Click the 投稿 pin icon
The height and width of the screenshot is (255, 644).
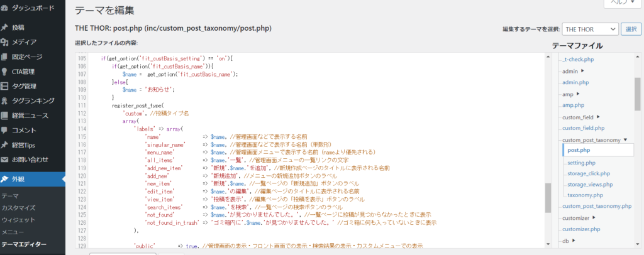click(x=5, y=28)
